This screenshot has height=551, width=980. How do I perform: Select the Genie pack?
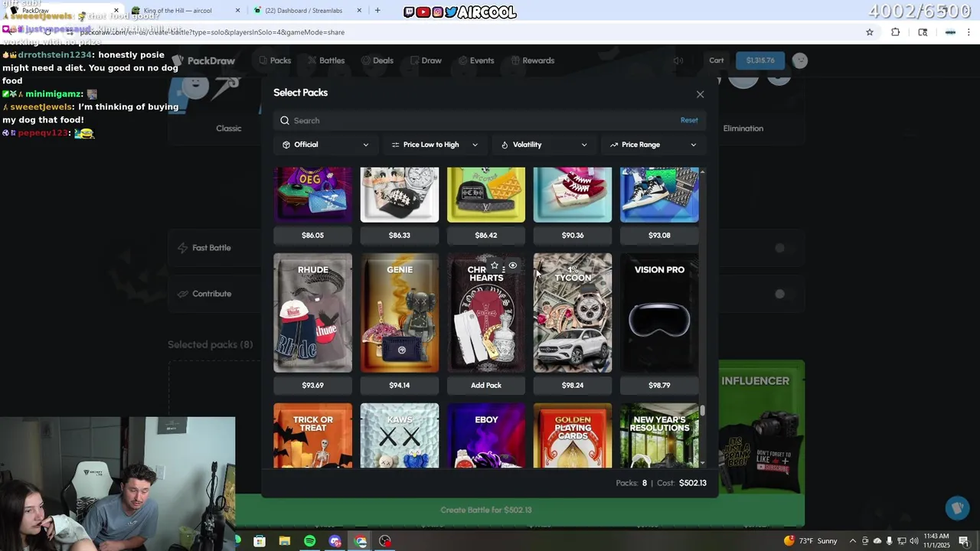click(400, 312)
